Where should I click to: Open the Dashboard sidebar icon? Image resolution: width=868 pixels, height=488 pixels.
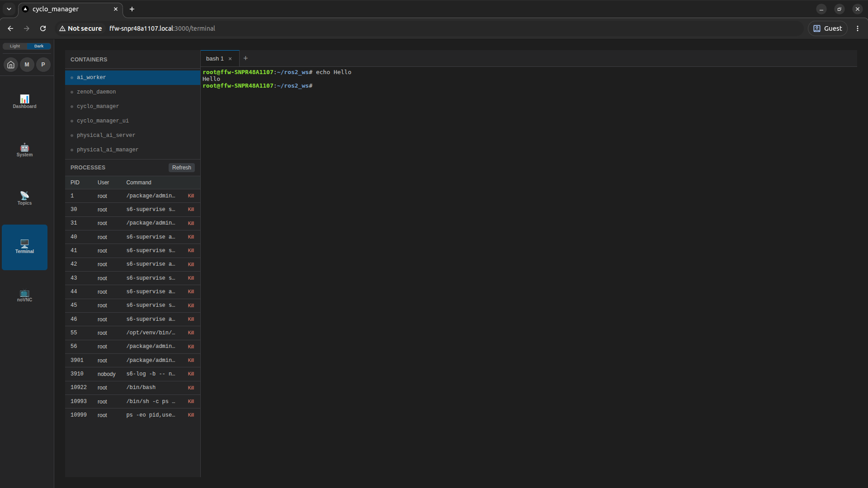coord(24,102)
